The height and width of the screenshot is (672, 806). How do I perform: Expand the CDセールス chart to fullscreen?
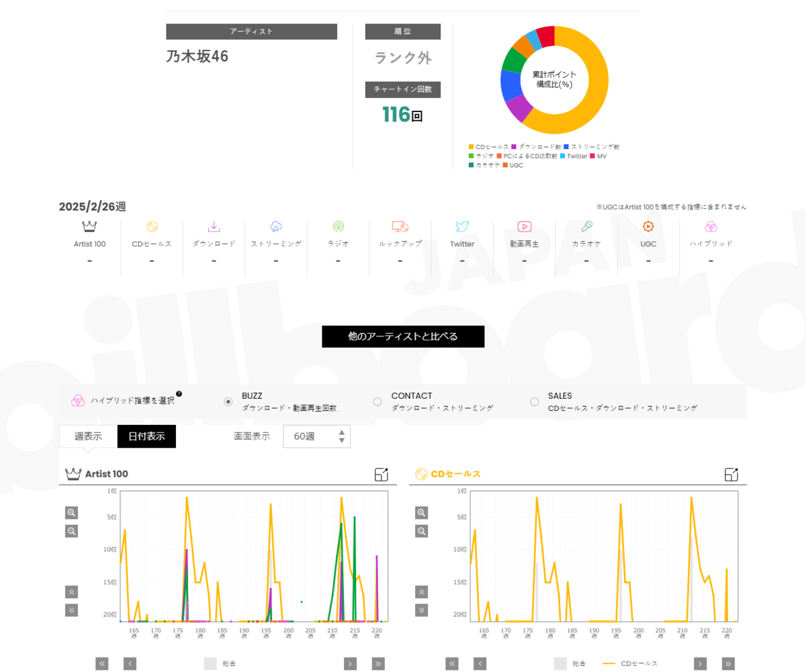click(x=731, y=475)
